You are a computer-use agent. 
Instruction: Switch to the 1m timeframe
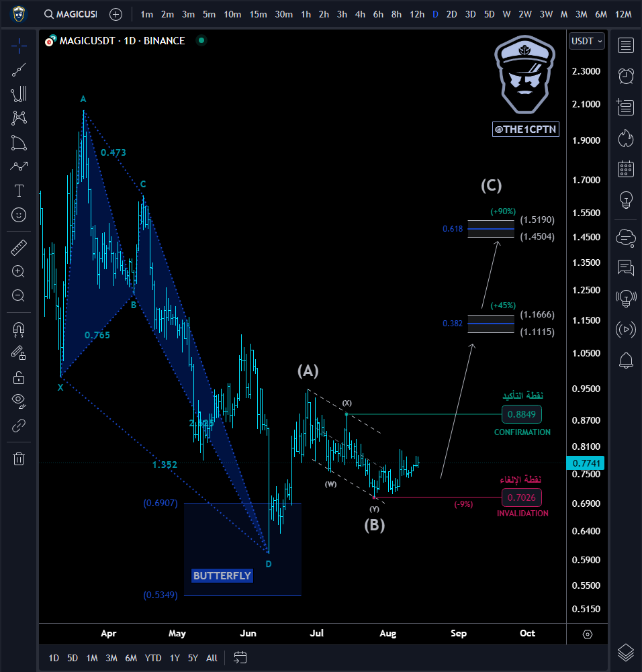pos(146,15)
